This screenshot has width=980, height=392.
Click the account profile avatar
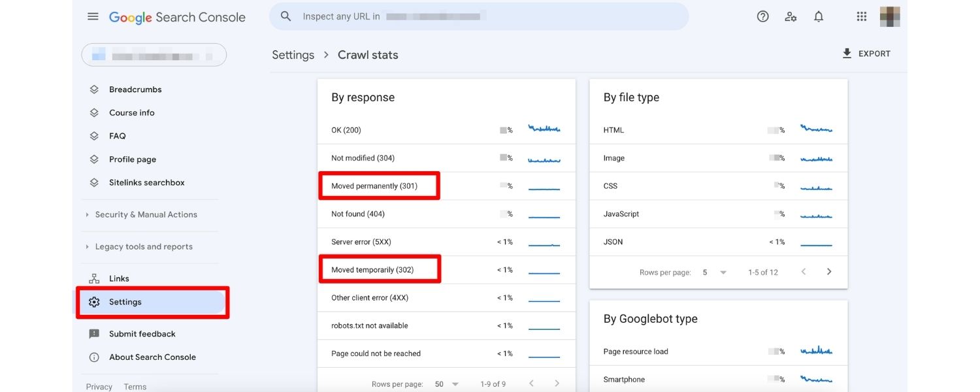click(889, 16)
